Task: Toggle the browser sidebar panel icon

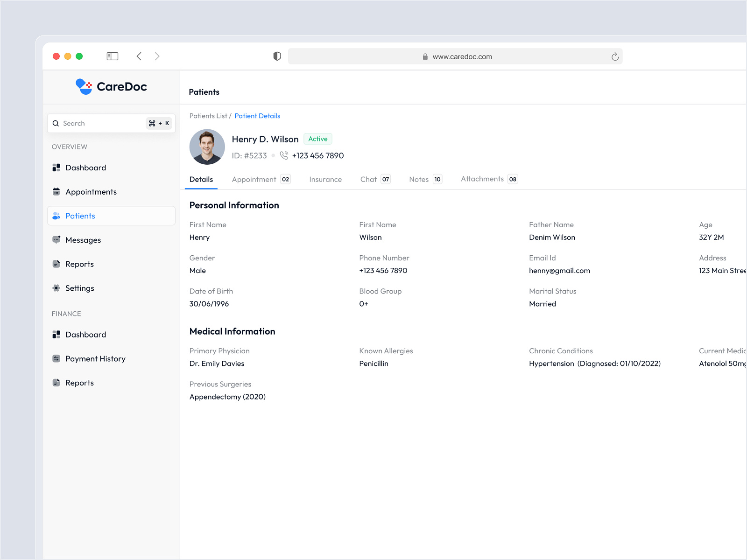Action: click(112, 56)
